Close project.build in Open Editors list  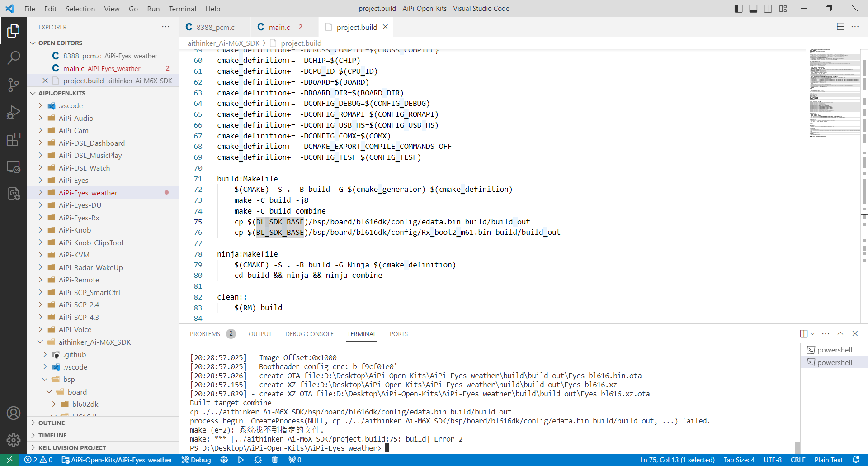click(45, 81)
